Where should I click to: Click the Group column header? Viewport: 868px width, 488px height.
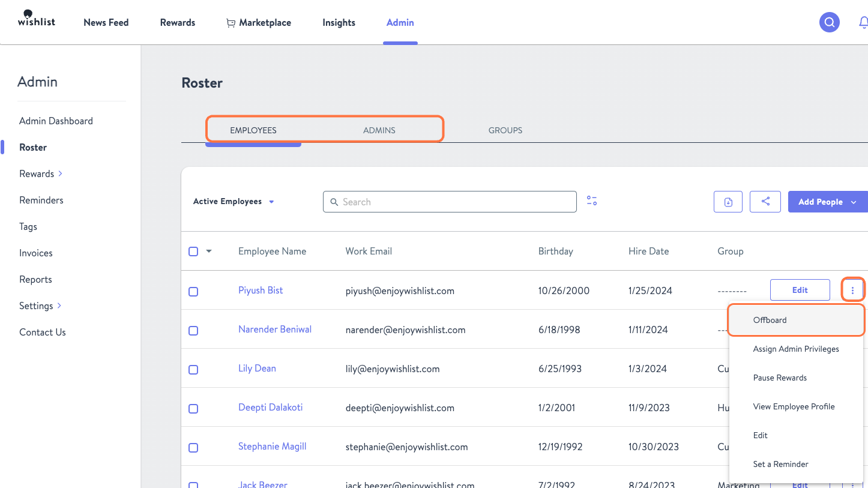pyautogui.click(x=730, y=251)
